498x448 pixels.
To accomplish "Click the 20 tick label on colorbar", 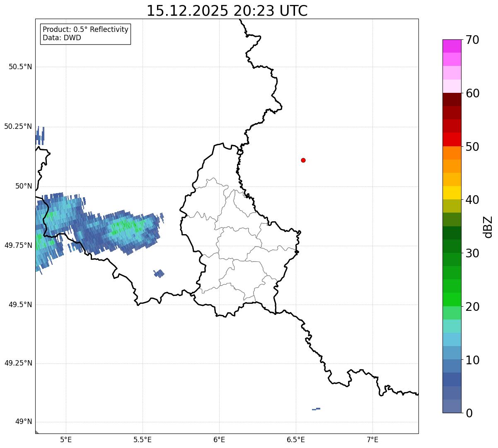I will coord(472,307).
